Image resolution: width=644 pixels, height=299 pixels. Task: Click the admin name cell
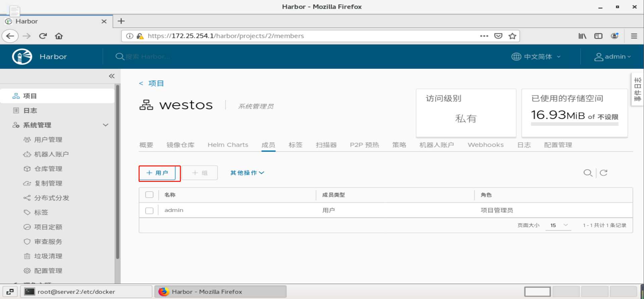point(174,210)
